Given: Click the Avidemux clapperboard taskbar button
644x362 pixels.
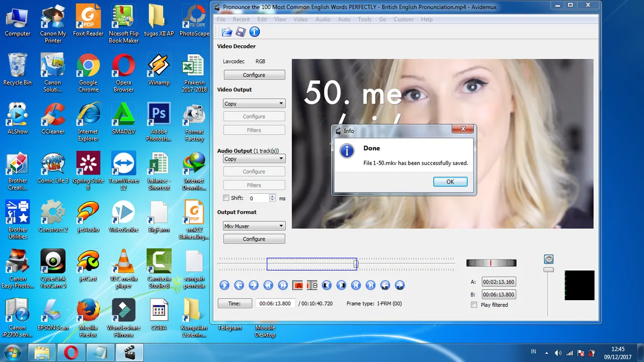Looking at the screenshot, I should [129, 353].
